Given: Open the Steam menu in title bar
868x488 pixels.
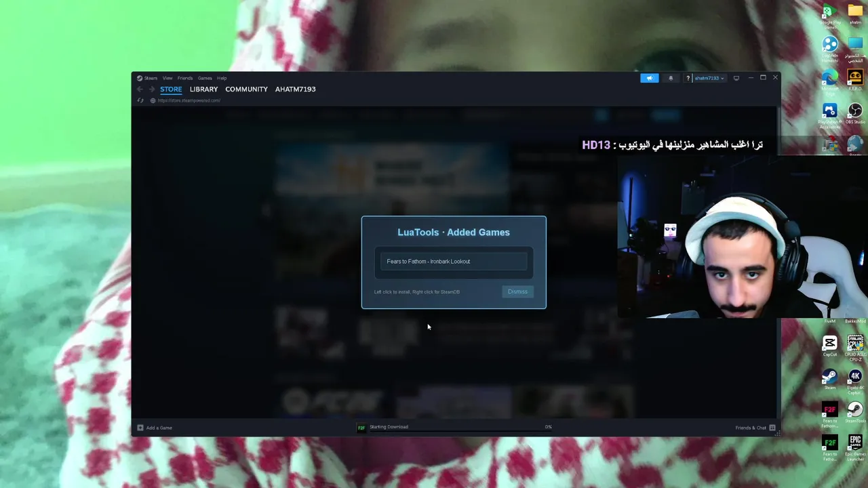Looking at the screenshot, I should pos(147,78).
